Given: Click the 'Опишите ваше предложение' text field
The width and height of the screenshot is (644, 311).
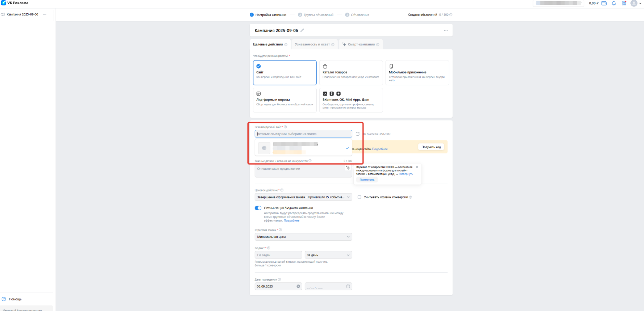Looking at the screenshot, I should coord(300,171).
